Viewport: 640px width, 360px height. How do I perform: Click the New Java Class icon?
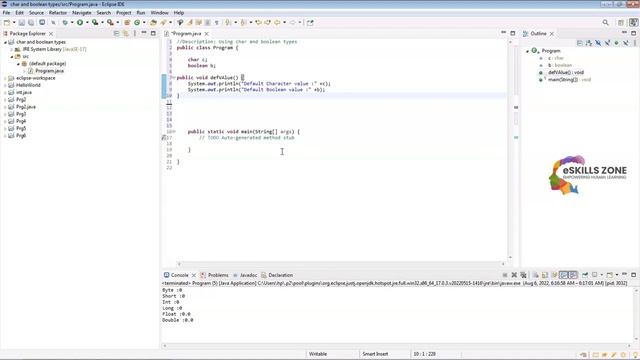click(x=137, y=22)
